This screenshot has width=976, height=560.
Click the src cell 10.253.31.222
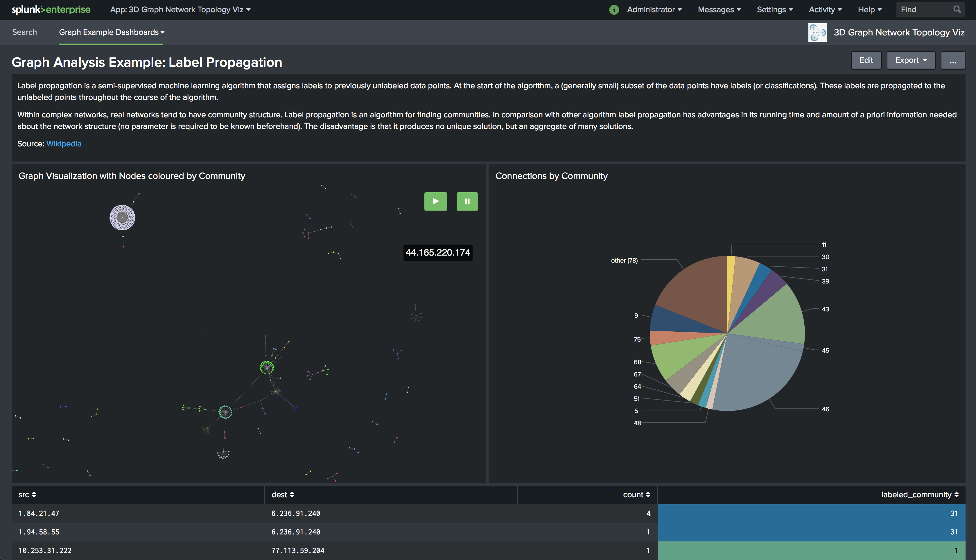(45, 550)
